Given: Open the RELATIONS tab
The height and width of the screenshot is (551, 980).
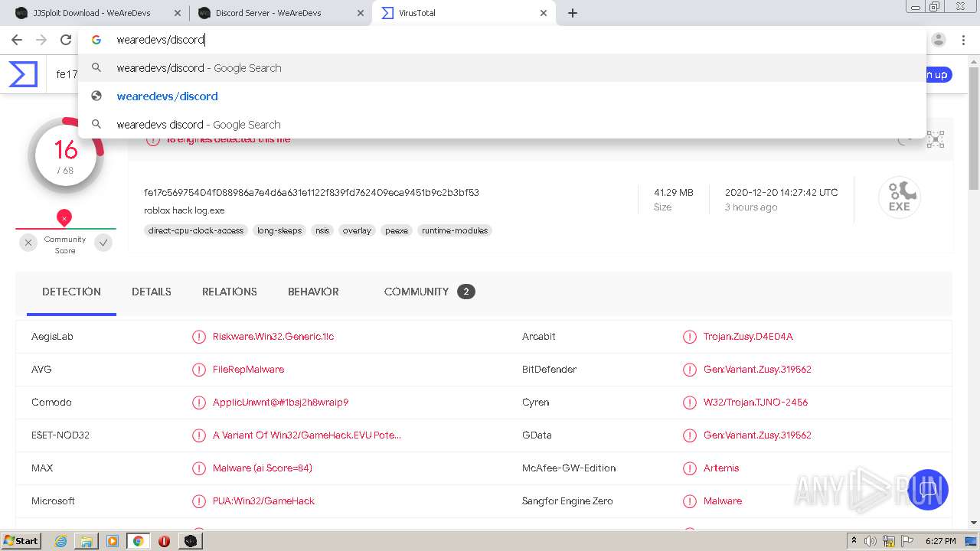Looking at the screenshot, I should [230, 292].
